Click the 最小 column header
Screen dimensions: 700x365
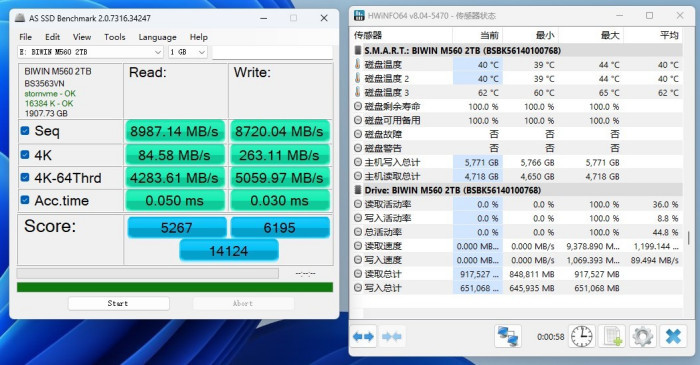530,35
